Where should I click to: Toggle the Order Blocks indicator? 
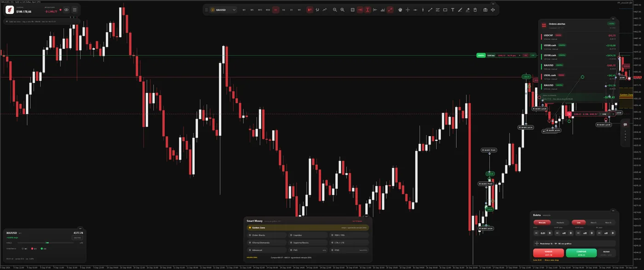267,235
